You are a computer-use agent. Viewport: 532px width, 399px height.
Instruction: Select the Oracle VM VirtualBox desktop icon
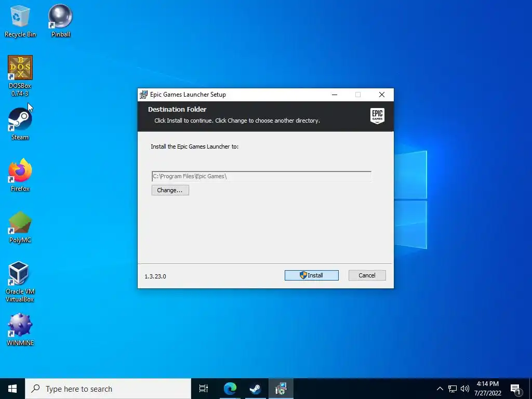pyautogui.click(x=20, y=282)
